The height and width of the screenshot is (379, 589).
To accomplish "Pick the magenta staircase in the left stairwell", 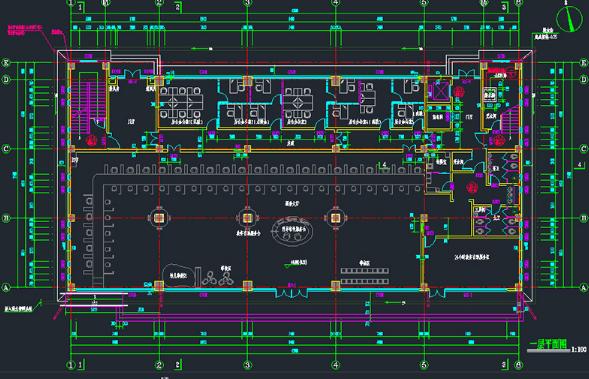I will point(88,108).
